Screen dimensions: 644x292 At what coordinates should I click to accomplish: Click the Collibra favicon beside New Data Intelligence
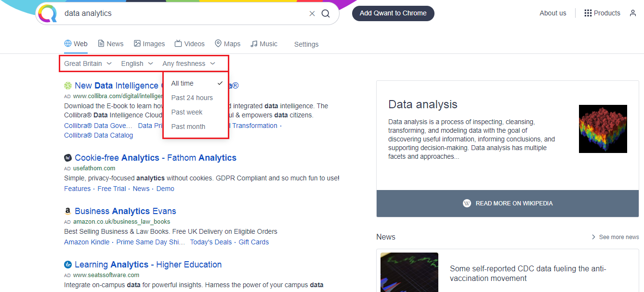[68, 86]
